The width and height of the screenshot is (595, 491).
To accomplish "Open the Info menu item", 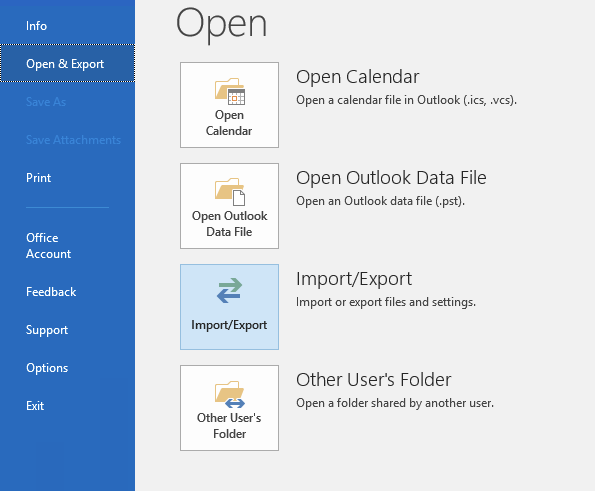I will (x=36, y=26).
